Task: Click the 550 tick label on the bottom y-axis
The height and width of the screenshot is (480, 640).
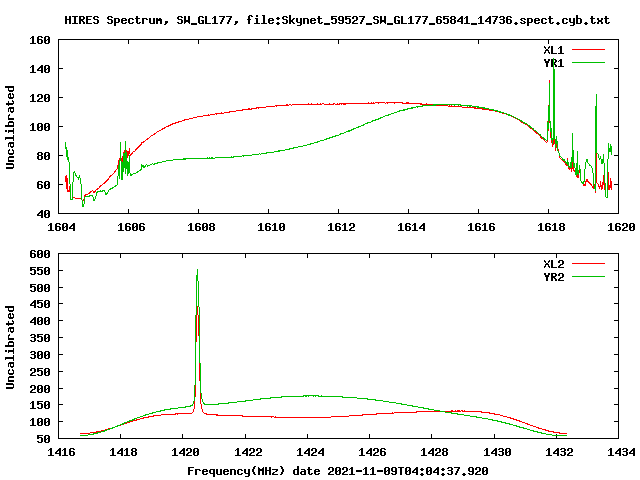Action: click(40, 271)
